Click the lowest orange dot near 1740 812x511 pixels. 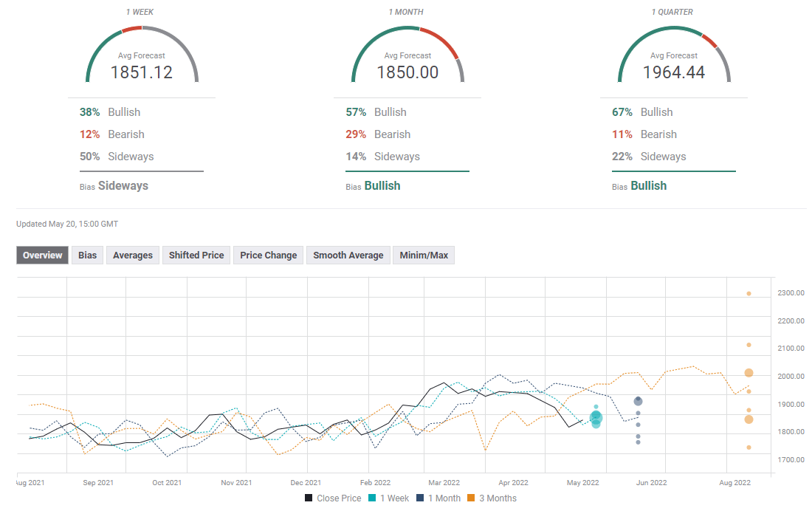749,447
